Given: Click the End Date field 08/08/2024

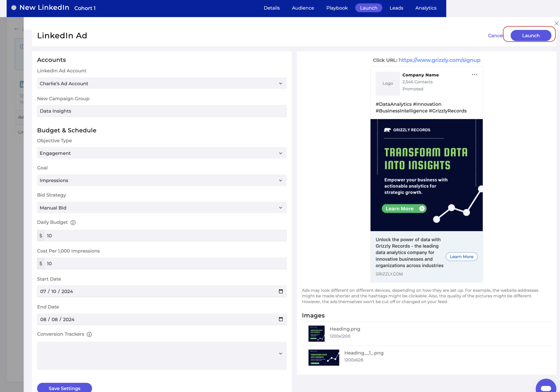Looking at the screenshot, I should tap(162, 319).
